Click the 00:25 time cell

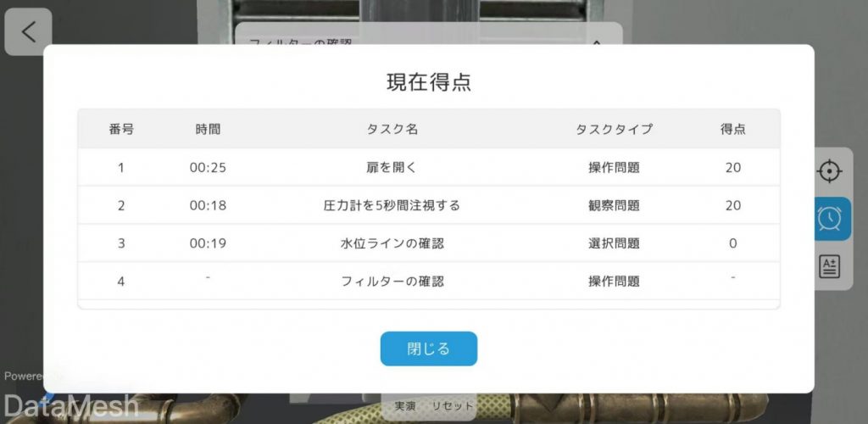pos(208,168)
